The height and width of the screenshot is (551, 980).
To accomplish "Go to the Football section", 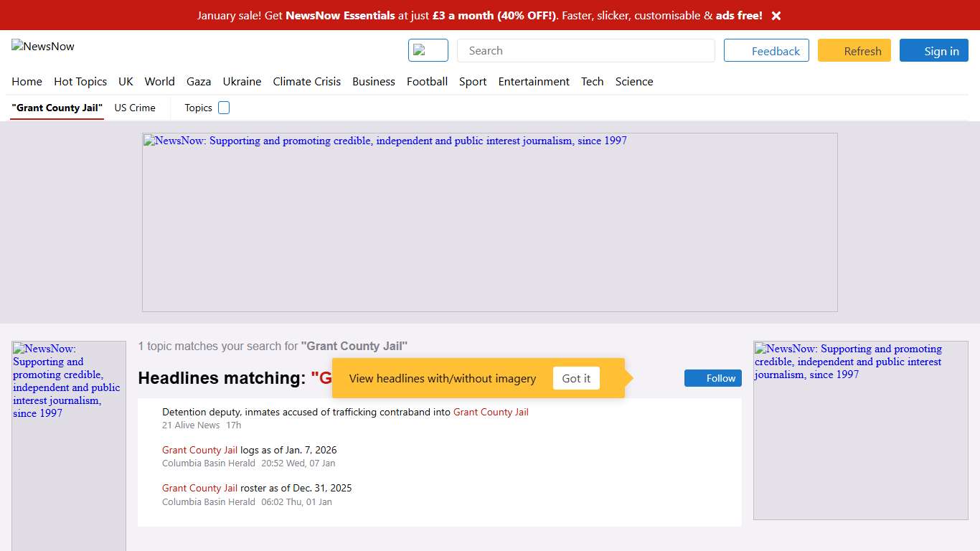I will pyautogui.click(x=427, y=82).
